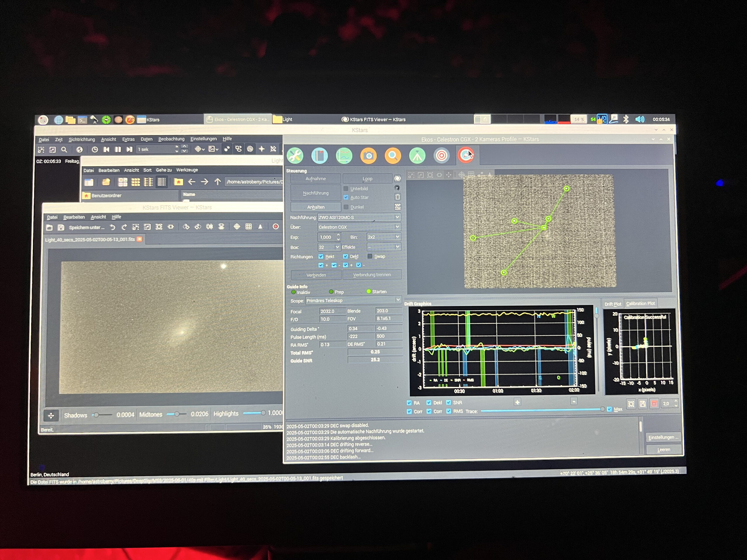This screenshot has height=560, width=747.
Task: Open the Ekos camera capture module
Action: click(x=369, y=156)
